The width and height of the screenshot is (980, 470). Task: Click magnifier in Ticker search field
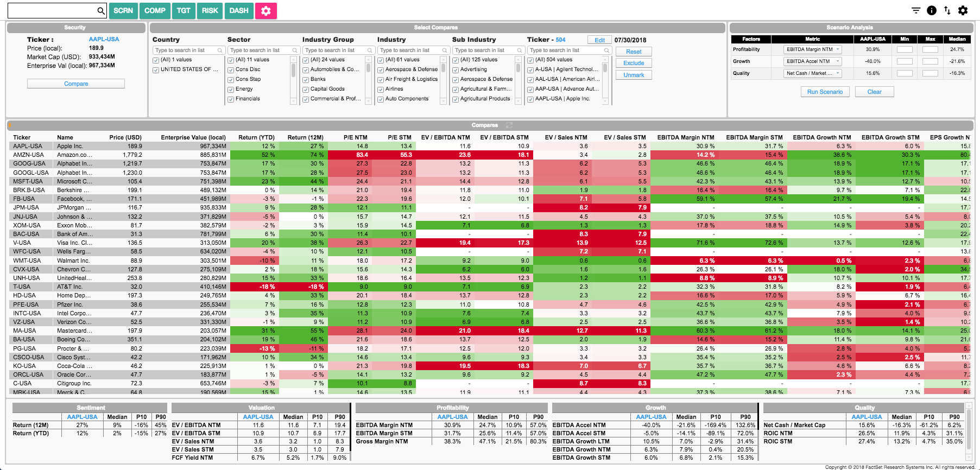(x=606, y=50)
